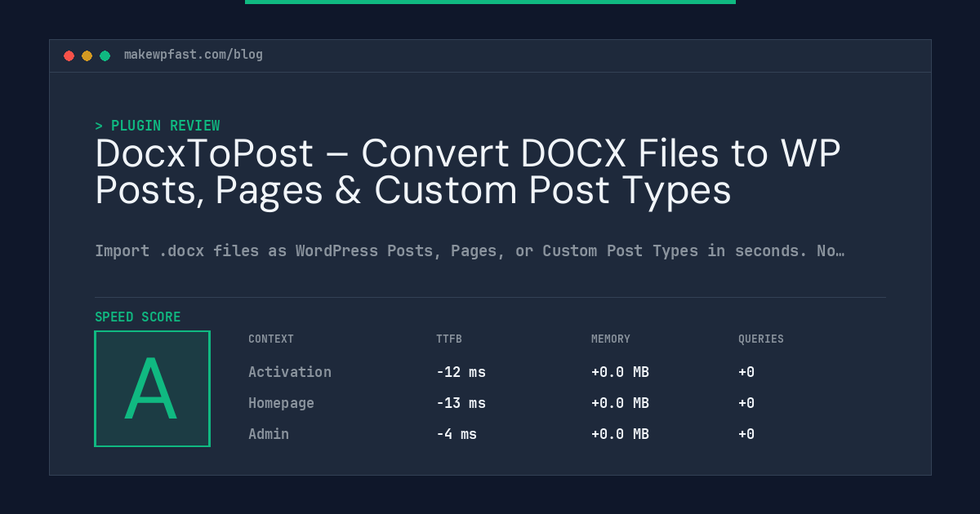Viewport: 980px width, 514px height.
Task: Click the 'Import .docx files' description text
Action: [470, 250]
